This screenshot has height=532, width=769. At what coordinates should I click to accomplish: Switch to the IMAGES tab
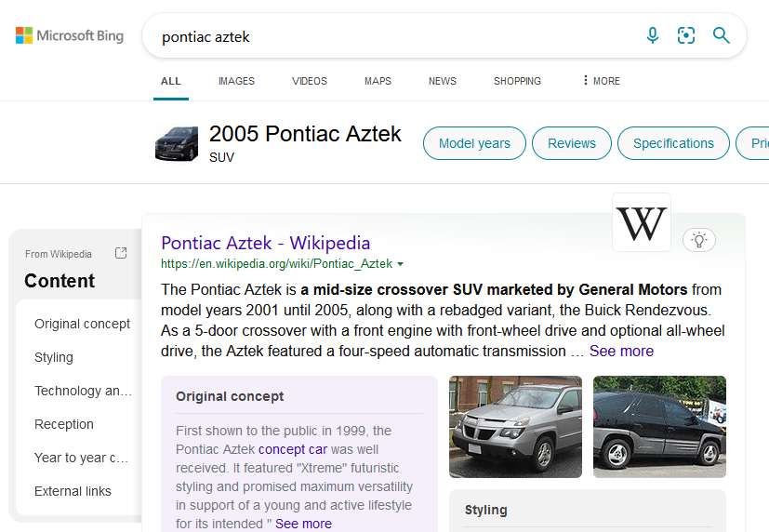pyautogui.click(x=236, y=81)
